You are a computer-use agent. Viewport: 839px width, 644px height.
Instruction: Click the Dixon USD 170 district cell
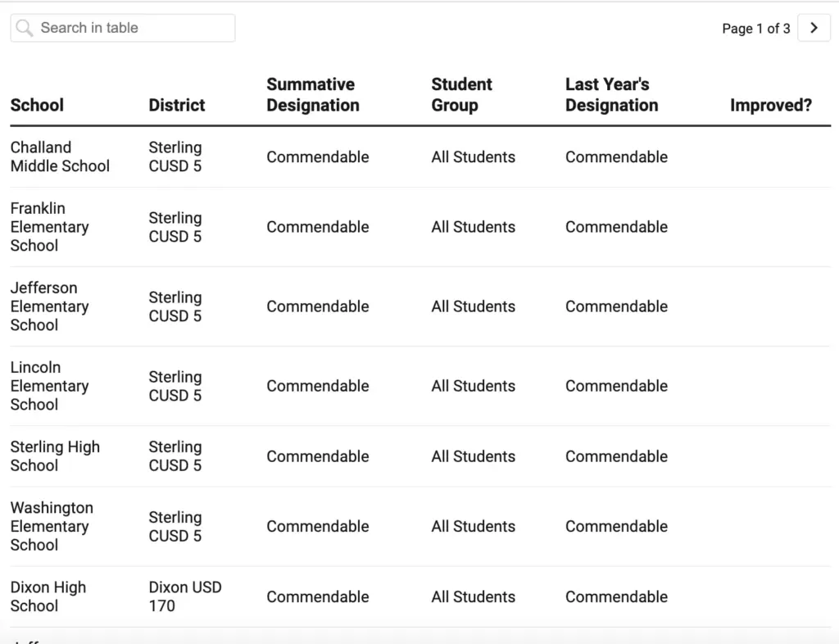click(184, 596)
